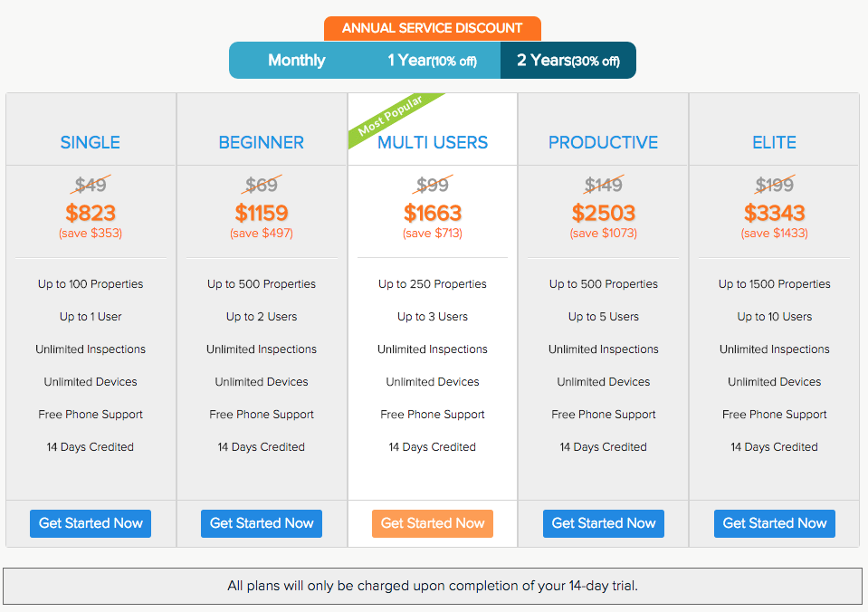Click the $823 price in Single plan

point(91,214)
